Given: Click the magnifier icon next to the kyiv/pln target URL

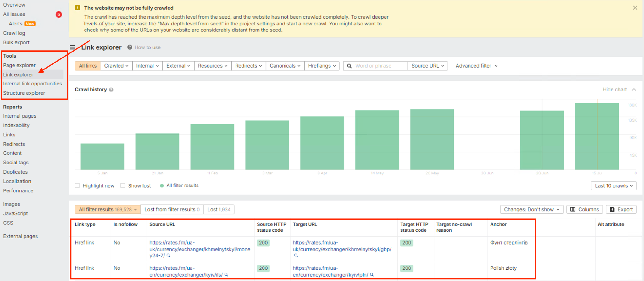Looking at the screenshot, I should pyautogui.click(x=372, y=275).
